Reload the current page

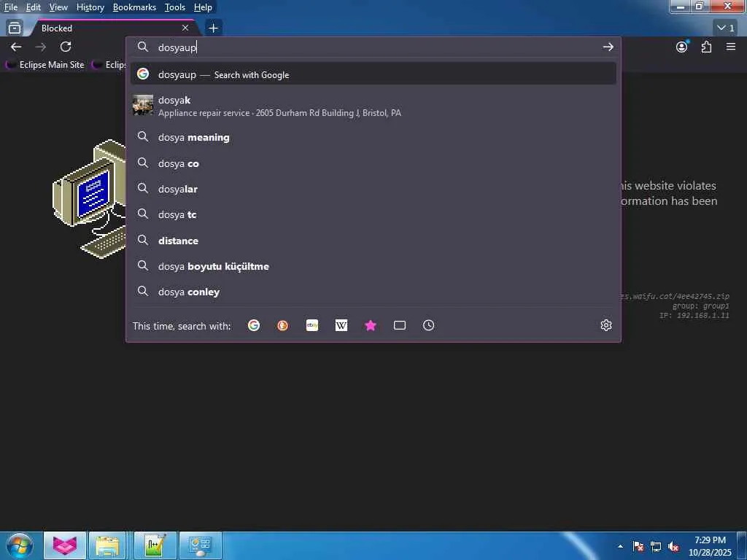[66, 47]
